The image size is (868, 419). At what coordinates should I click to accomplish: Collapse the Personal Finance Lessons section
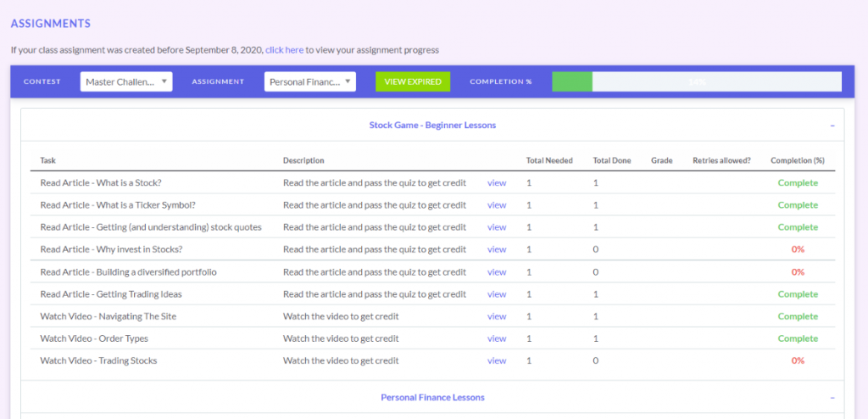point(832,398)
